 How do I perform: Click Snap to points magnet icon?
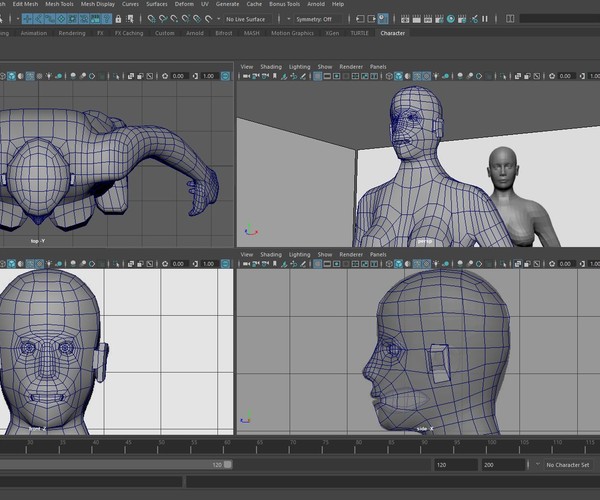175,18
